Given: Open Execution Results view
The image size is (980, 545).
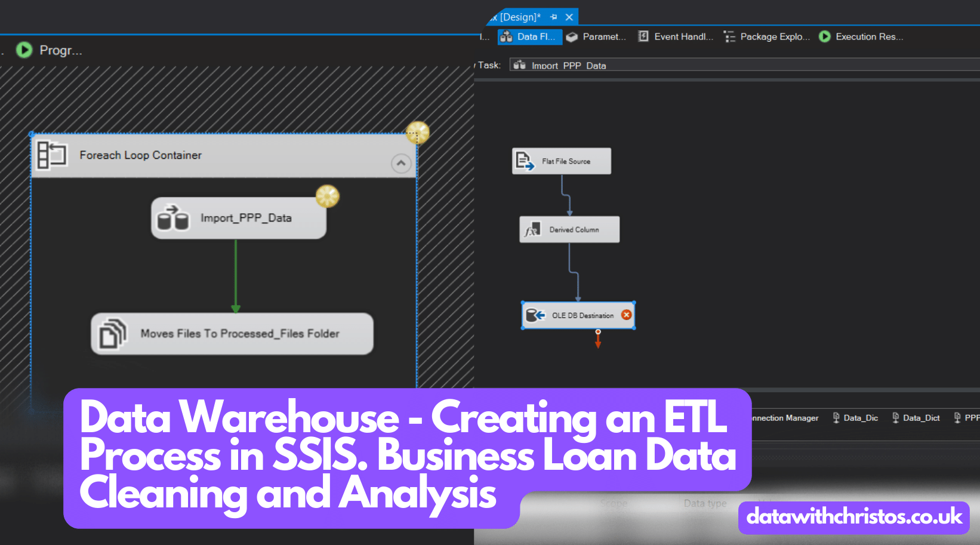Looking at the screenshot, I should [861, 36].
